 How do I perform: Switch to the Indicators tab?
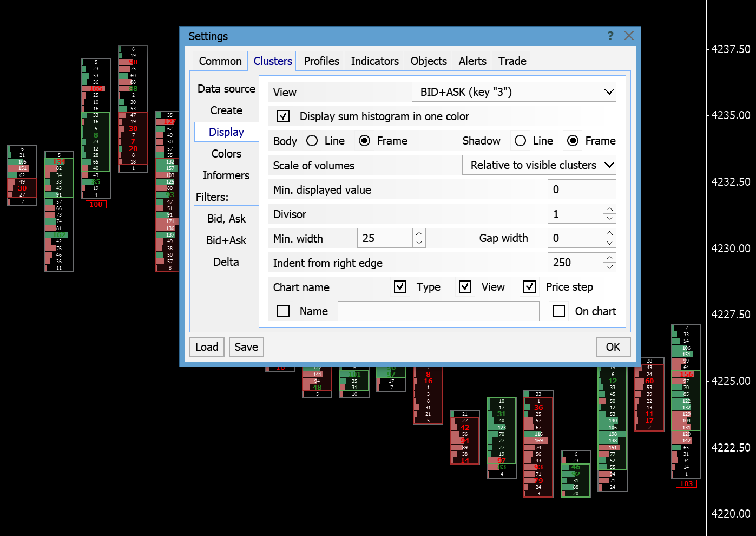[x=374, y=61]
